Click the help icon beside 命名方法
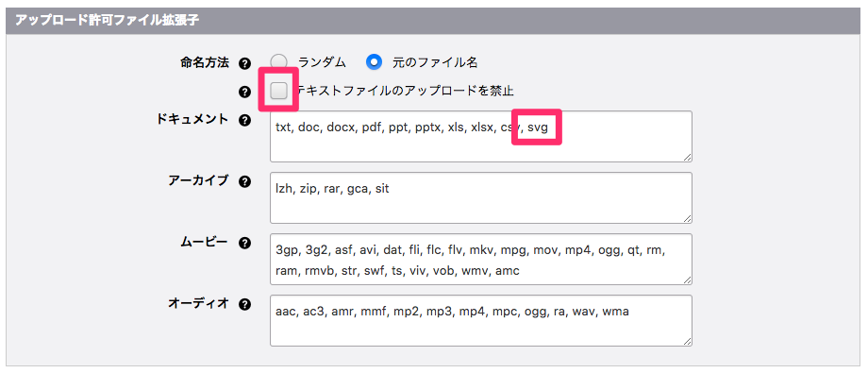Image resolution: width=868 pixels, height=373 pixels. pyautogui.click(x=244, y=63)
